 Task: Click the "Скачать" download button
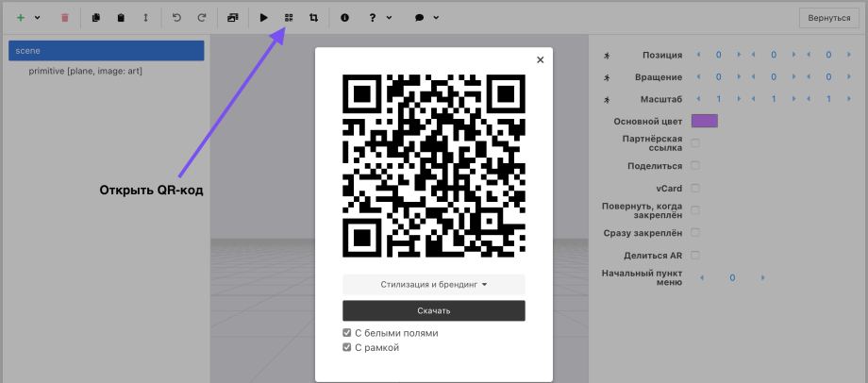(x=433, y=310)
